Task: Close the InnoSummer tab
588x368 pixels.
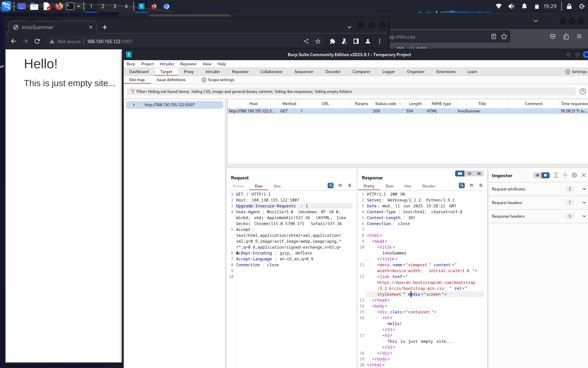Action: click(91, 27)
